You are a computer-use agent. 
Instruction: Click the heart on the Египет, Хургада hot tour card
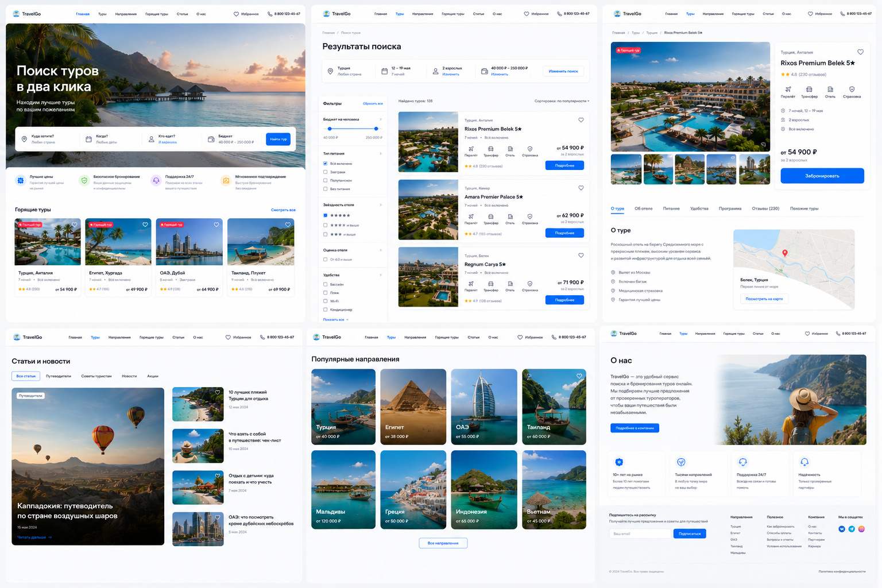pyautogui.click(x=145, y=225)
